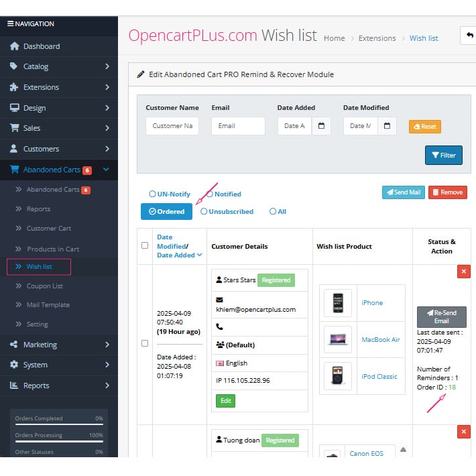The width and height of the screenshot is (476, 476).
Task: Select the Ordered filter option
Action: pos(166,211)
